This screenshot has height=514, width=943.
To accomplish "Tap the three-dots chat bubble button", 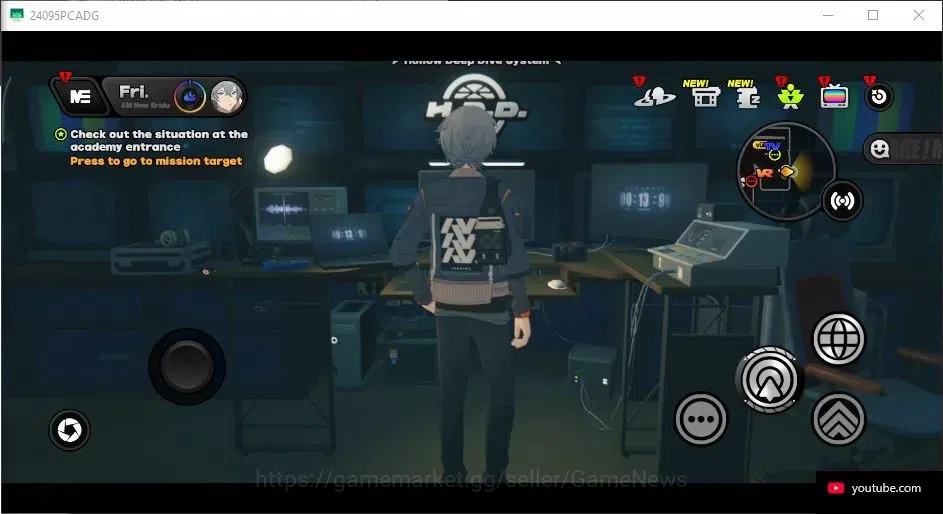I will (701, 419).
